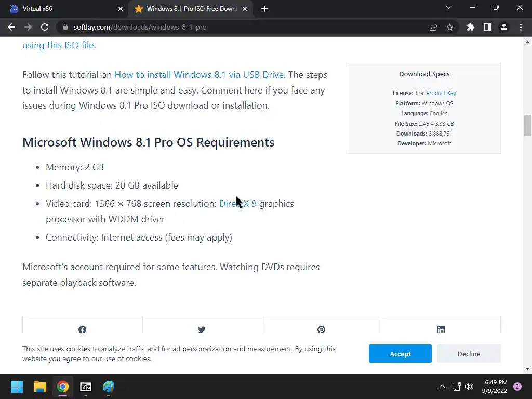
Task: Close the Virtual x86 tab
Action: click(121, 9)
